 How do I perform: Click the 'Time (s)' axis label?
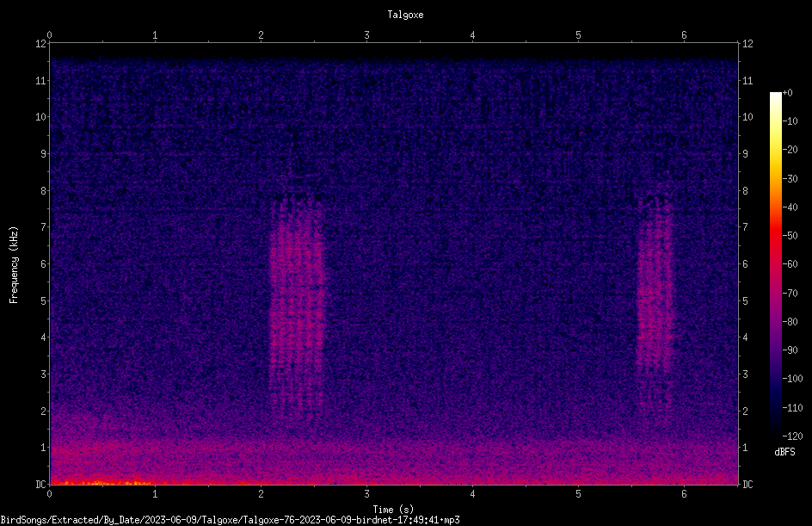point(393,510)
